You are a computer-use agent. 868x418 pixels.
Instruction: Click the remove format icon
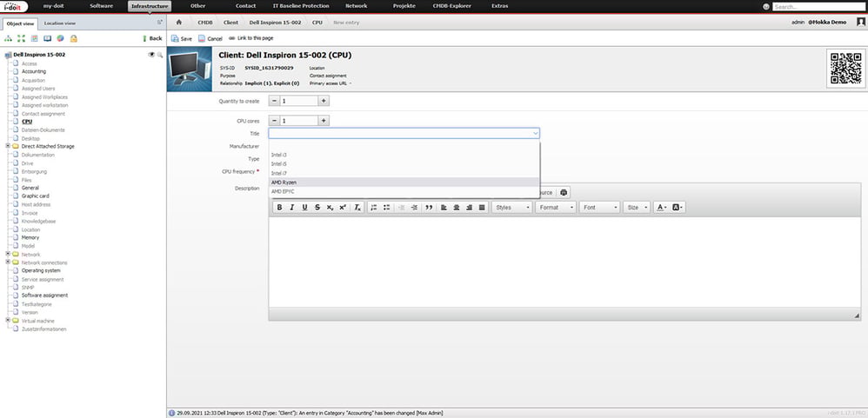pos(358,208)
